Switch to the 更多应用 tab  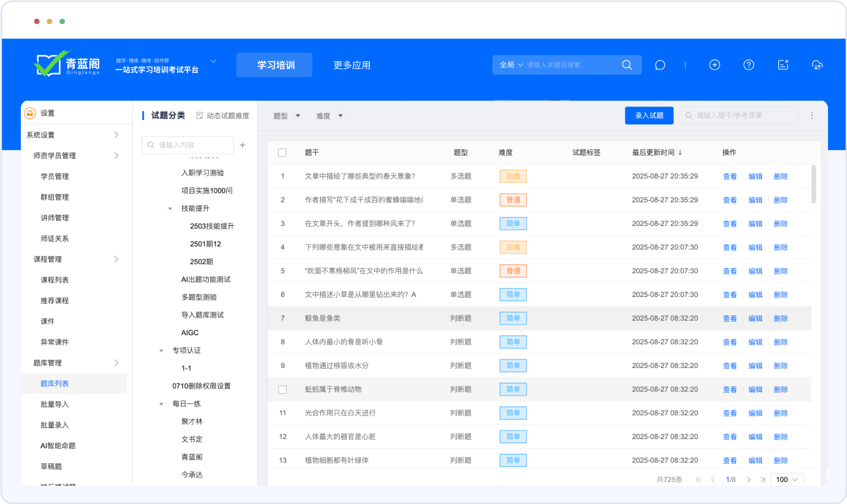[352, 65]
